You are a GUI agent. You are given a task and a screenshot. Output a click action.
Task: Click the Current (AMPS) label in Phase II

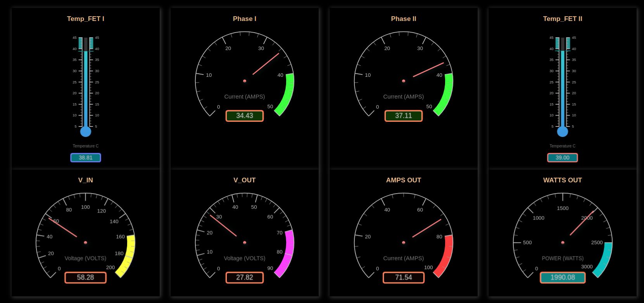[404, 97]
